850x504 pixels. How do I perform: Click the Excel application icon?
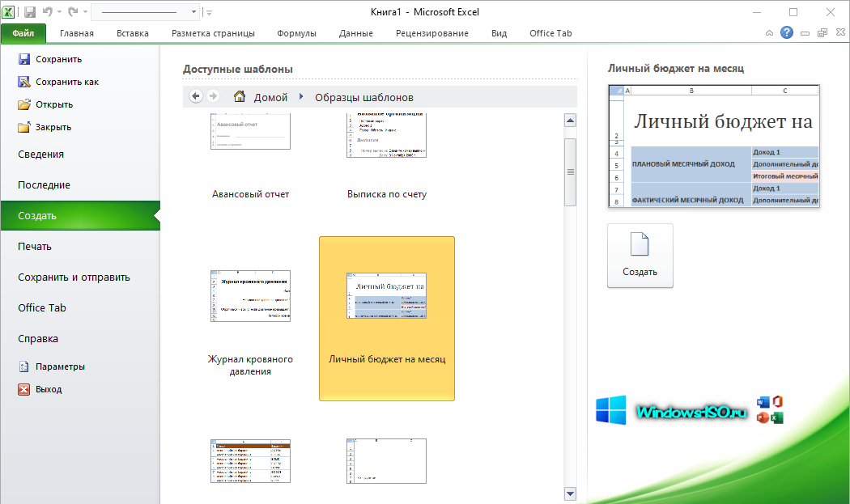click(8, 12)
